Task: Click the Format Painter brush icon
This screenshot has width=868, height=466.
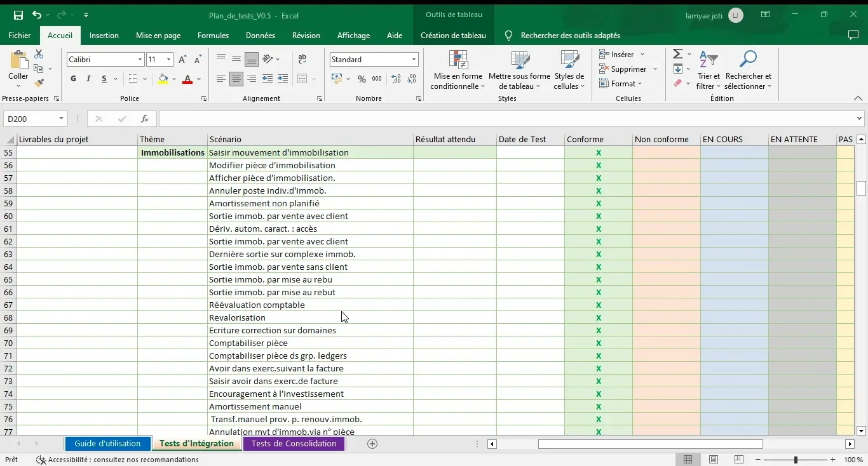Action: pos(39,83)
